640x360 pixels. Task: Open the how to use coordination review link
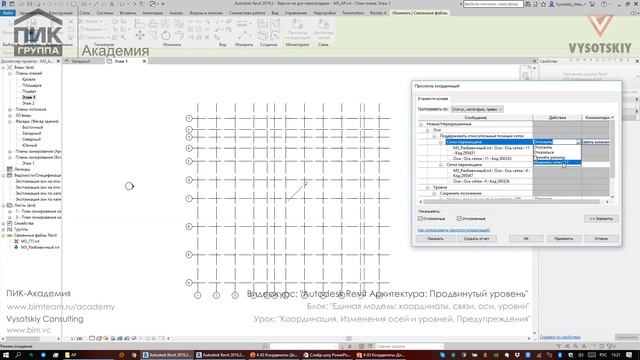click(x=454, y=230)
